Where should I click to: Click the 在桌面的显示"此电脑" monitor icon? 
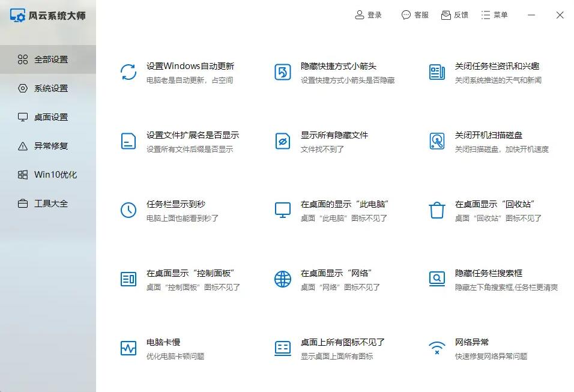[x=282, y=210]
